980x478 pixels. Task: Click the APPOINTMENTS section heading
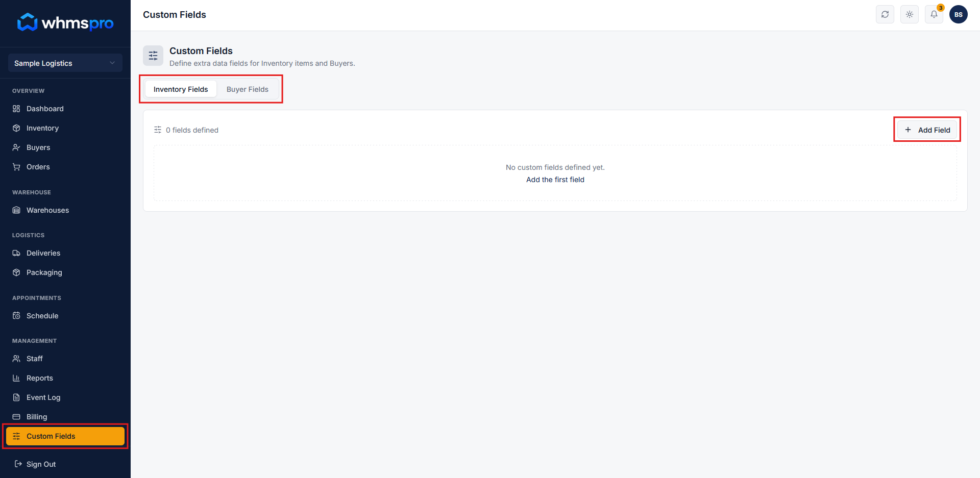tap(37, 298)
